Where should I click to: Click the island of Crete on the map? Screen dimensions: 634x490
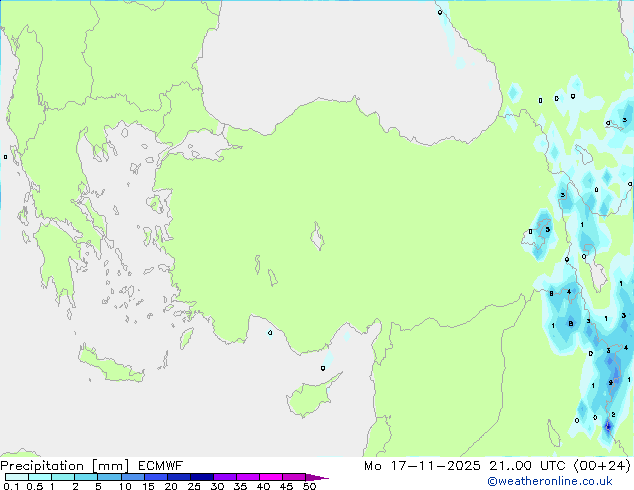(x=110, y=365)
